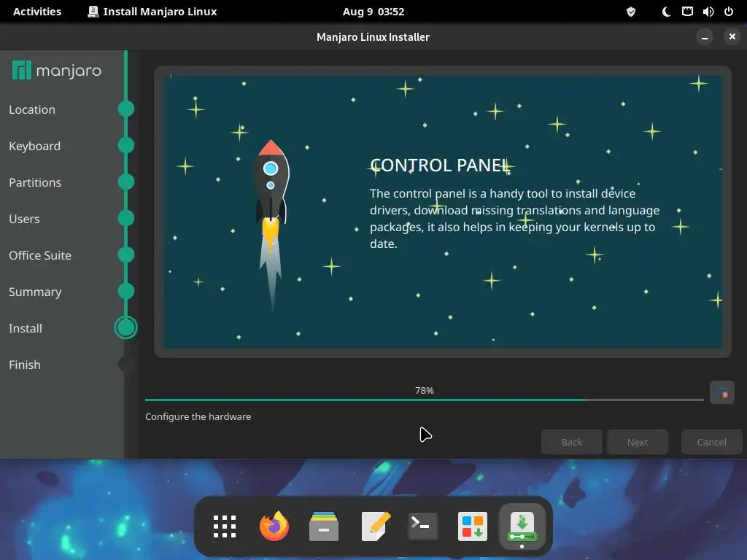Select the Finish step
The height and width of the screenshot is (560, 747).
(x=25, y=365)
